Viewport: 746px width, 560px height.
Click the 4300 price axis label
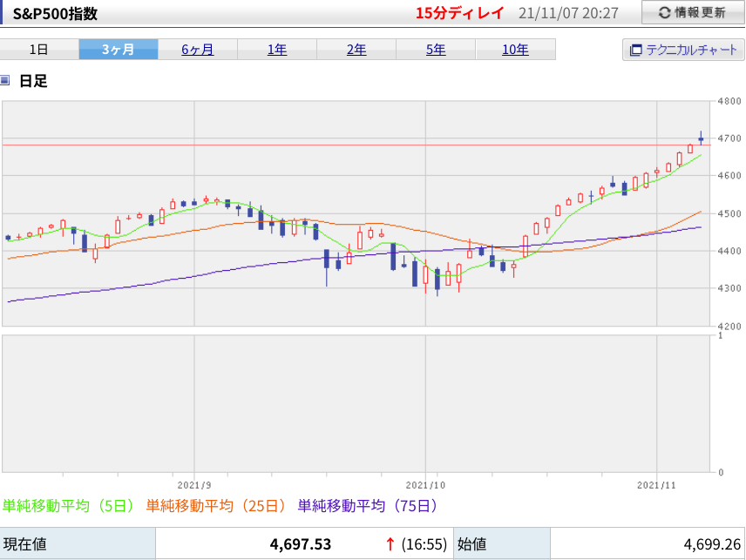729,288
